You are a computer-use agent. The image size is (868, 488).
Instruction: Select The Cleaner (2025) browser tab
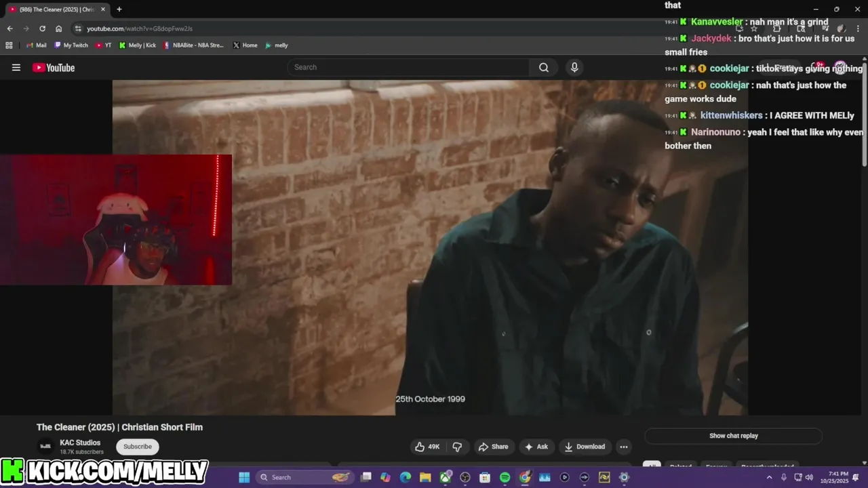click(x=57, y=9)
